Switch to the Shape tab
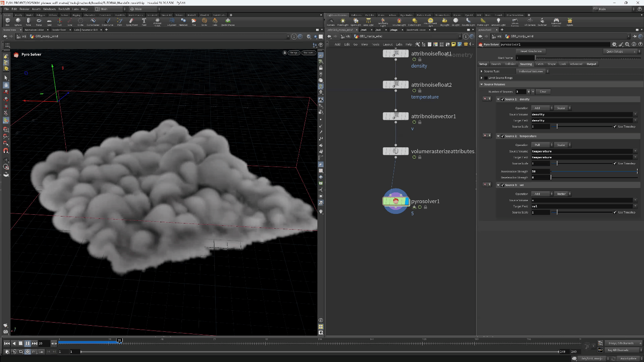 (x=551, y=64)
